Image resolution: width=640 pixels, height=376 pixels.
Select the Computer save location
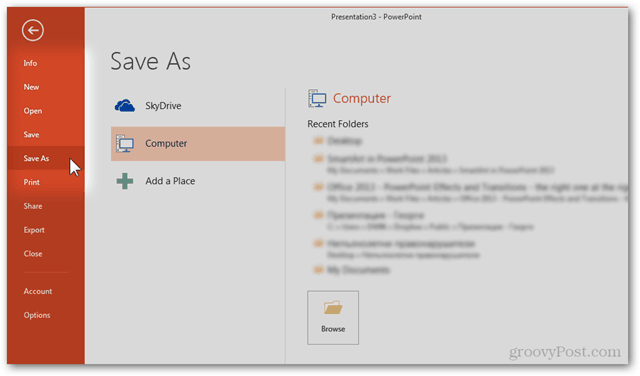(x=198, y=144)
